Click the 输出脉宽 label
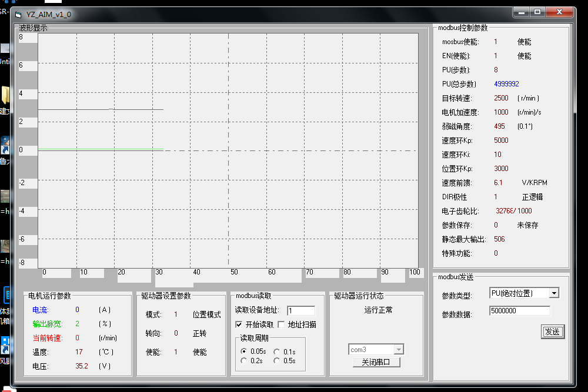Screen dimensions: 588x392 pyautogui.click(x=47, y=324)
